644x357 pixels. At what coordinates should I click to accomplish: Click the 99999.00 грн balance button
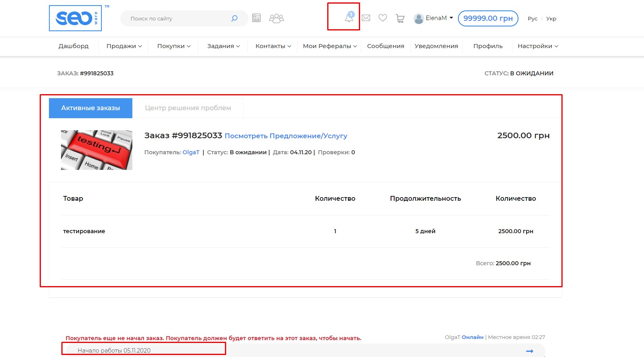point(488,18)
